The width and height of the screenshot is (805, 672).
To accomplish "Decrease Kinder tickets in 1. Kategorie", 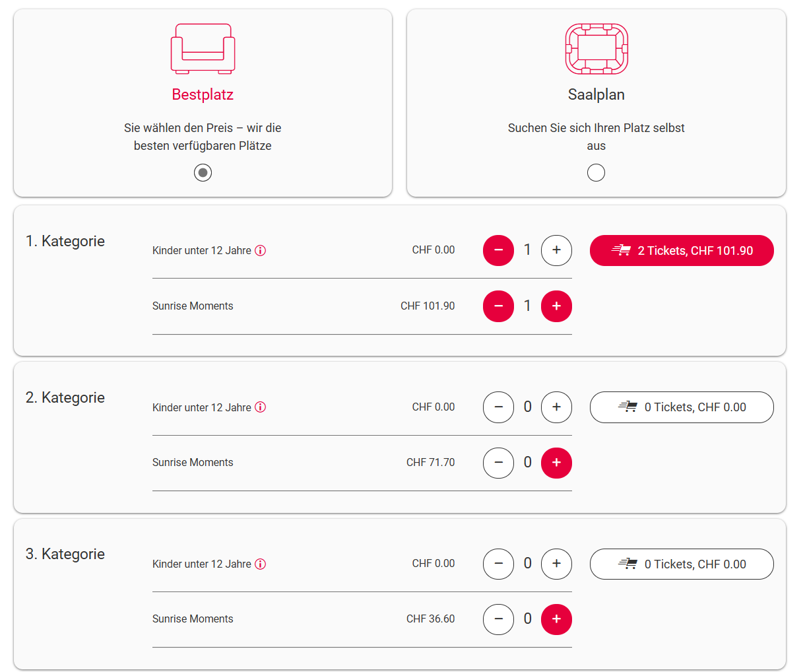I will click(498, 250).
